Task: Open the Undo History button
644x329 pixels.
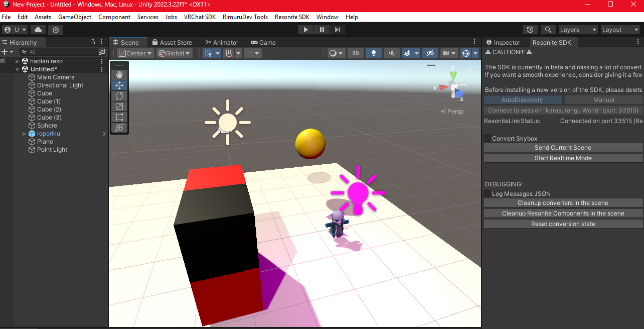Action: [530, 30]
